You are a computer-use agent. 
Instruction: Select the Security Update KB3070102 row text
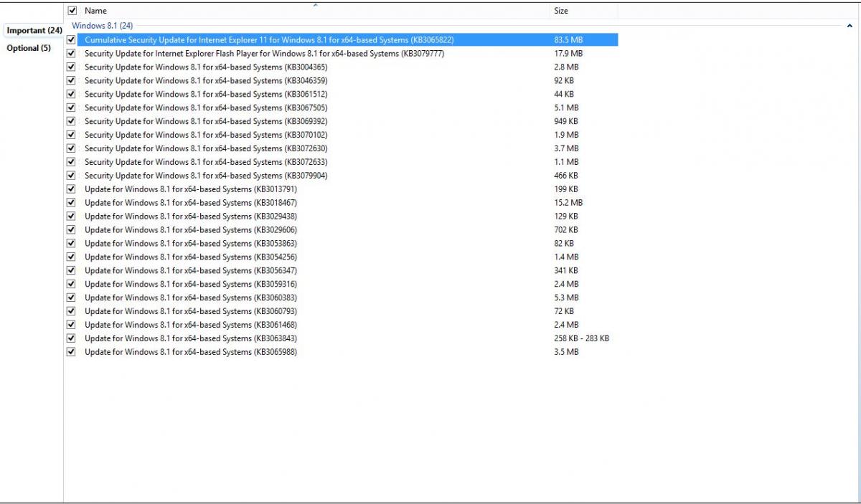tap(206, 135)
